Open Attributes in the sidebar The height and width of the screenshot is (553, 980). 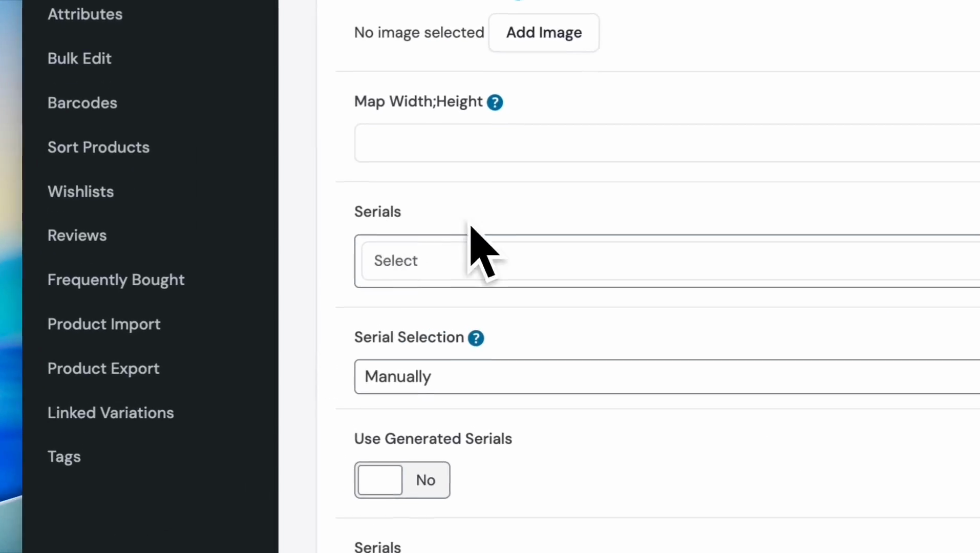(85, 14)
